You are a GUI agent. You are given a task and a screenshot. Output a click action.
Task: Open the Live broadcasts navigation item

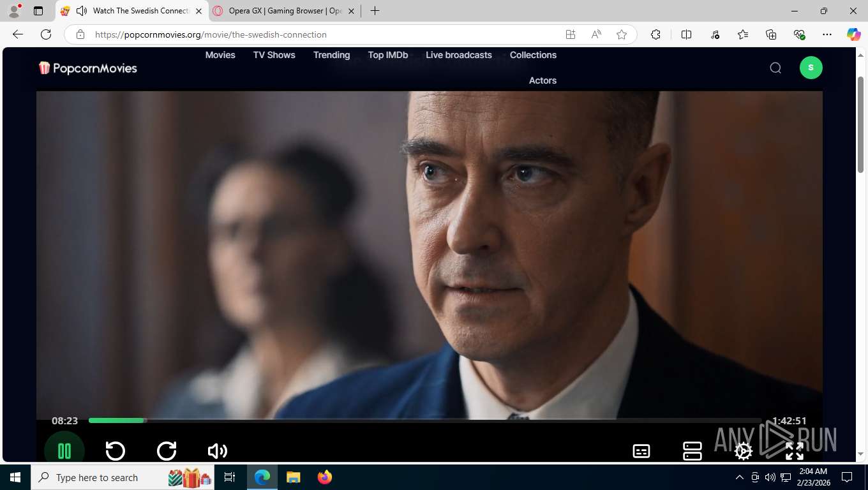459,55
